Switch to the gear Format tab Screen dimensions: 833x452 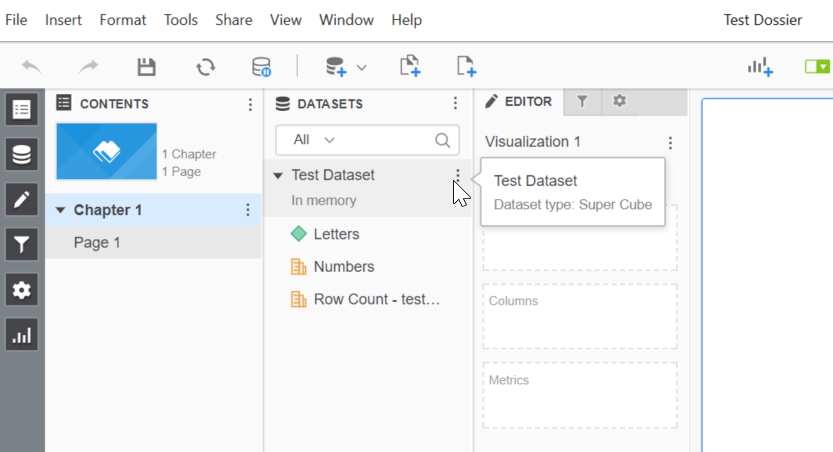point(619,102)
